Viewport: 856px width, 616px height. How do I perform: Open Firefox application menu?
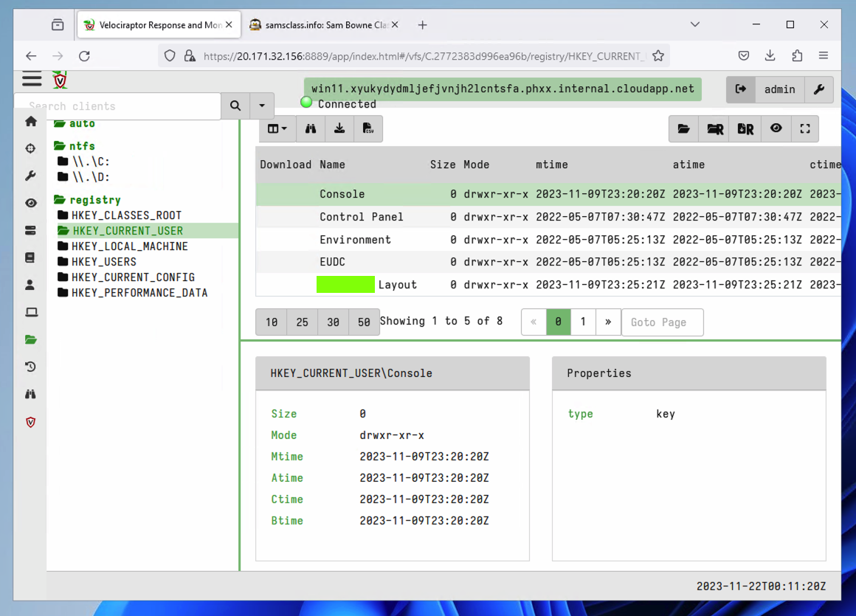click(824, 55)
